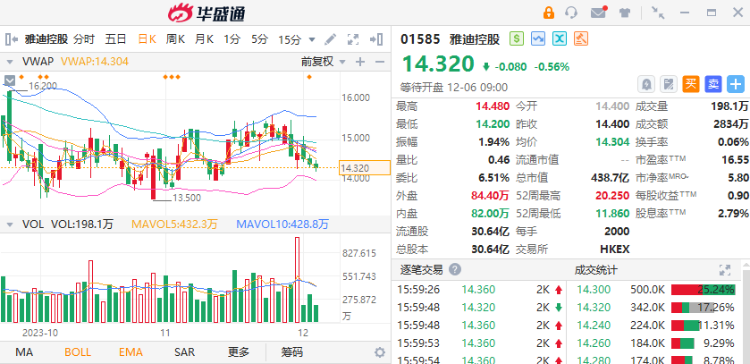Image resolution: width=750 pixels, height=364 pixels.
Task: Switch to 周K weekly chart tab
Action: 175,39
